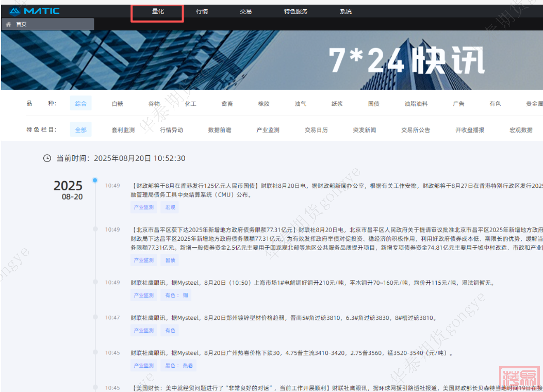Filter news by 油脂油料 variety
The height and width of the screenshot is (392, 543).
416,104
